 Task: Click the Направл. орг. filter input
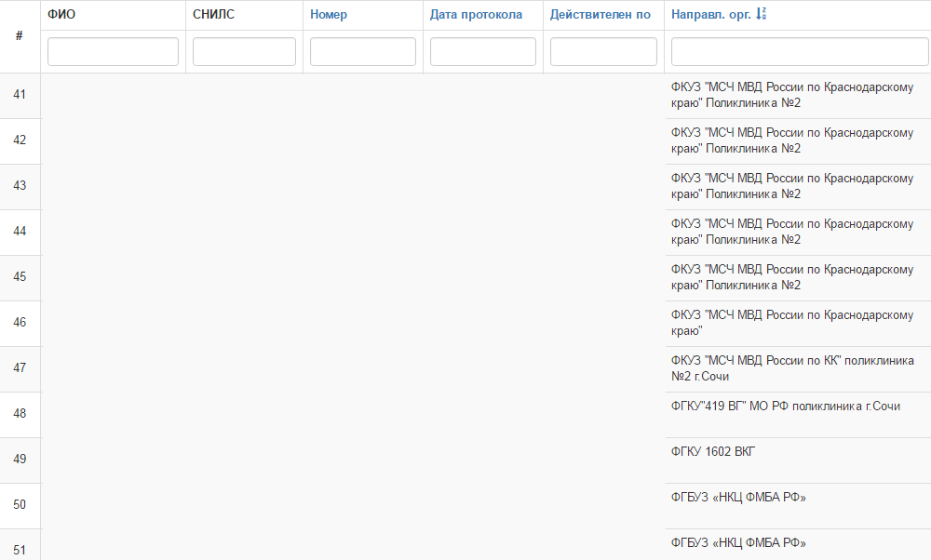coord(799,52)
